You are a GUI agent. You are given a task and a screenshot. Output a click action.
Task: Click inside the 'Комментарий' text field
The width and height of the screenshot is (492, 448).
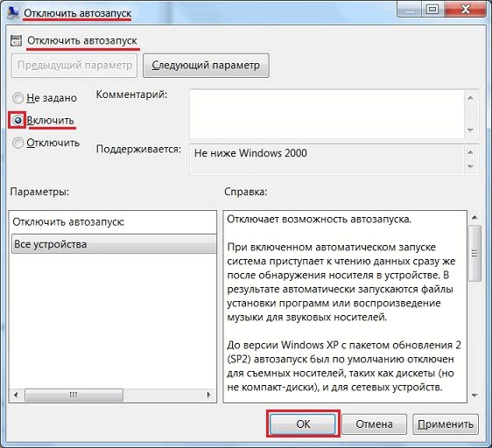click(327, 114)
